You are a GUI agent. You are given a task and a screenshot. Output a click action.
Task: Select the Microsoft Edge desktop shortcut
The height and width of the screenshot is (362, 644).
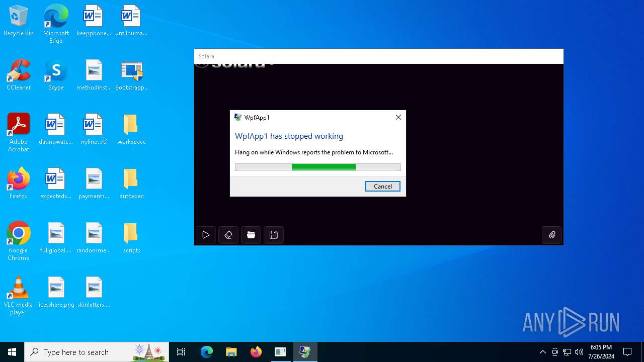(x=56, y=24)
